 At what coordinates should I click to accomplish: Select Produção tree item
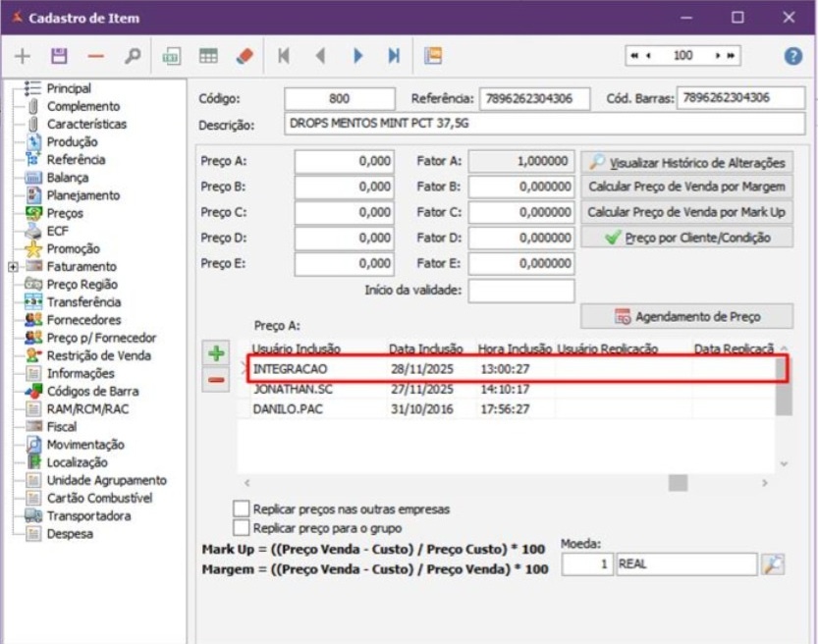coord(72,141)
